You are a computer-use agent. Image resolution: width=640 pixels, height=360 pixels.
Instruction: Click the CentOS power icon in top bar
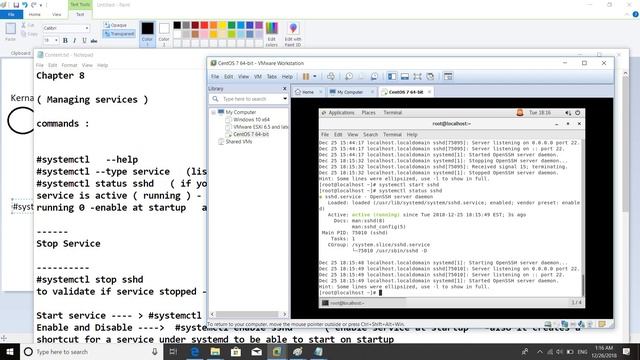[x=578, y=113]
